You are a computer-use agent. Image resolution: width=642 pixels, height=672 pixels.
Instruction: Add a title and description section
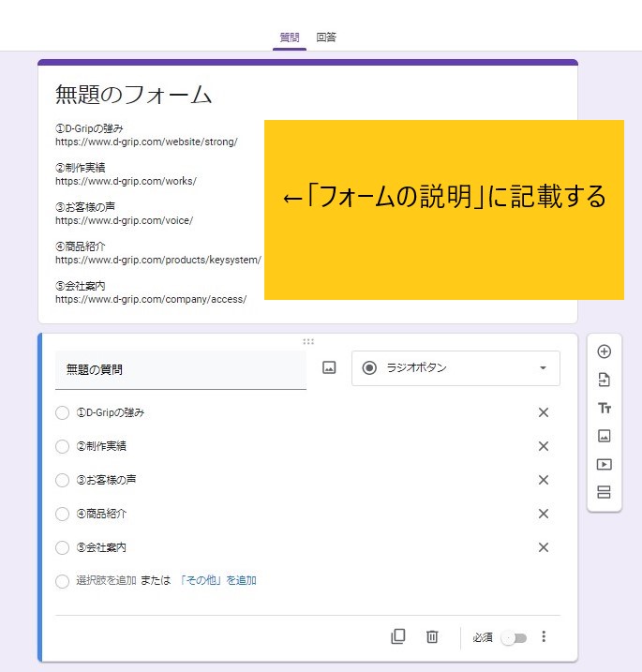605,408
